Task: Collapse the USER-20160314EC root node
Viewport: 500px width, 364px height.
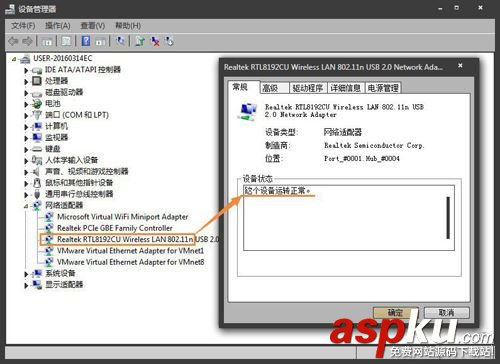Action: [14, 59]
